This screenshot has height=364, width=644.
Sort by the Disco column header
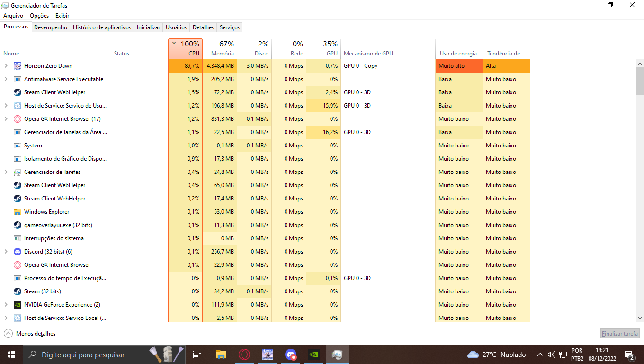point(254,49)
